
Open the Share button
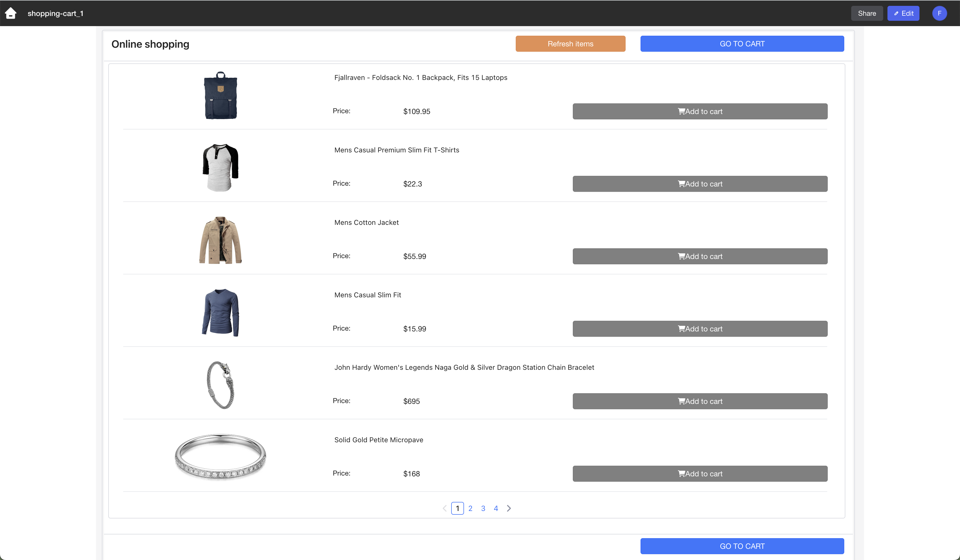pyautogui.click(x=867, y=13)
